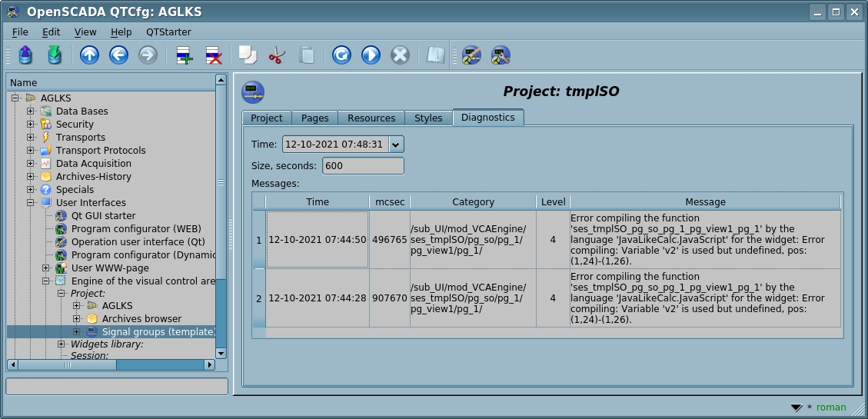Click the Data Bases icon in the tree
The width and height of the screenshot is (868, 419).
46,111
